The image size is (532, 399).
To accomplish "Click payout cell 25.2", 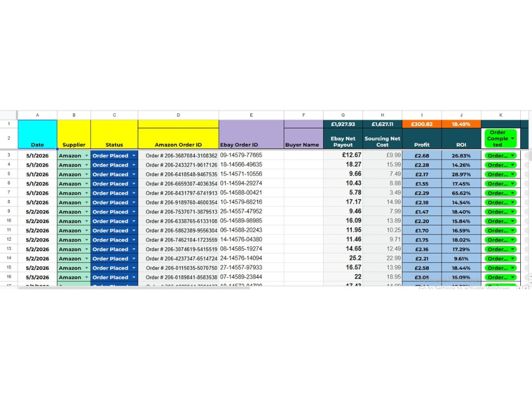I will click(343, 258).
